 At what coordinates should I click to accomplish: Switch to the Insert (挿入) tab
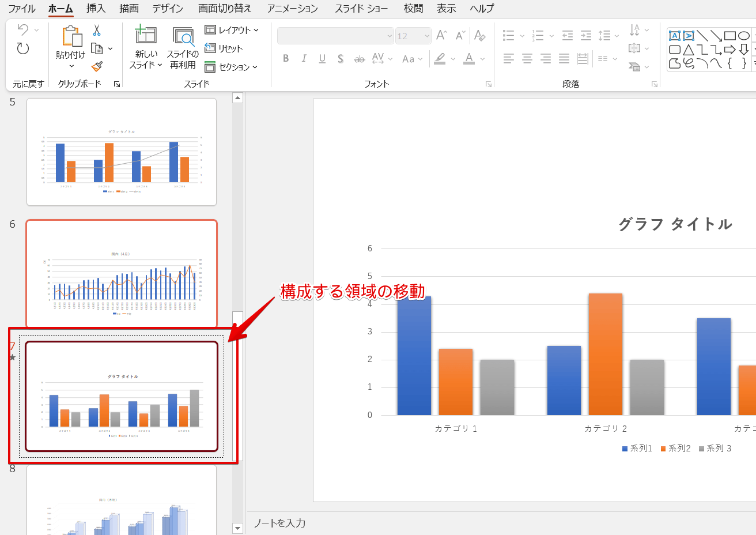tap(96, 8)
